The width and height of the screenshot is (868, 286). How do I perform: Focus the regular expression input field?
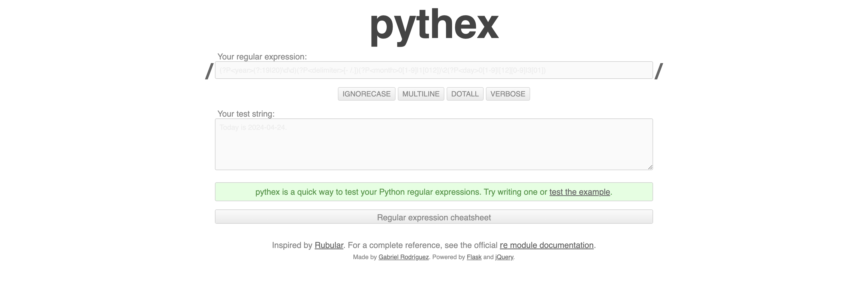(x=434, y=70)
